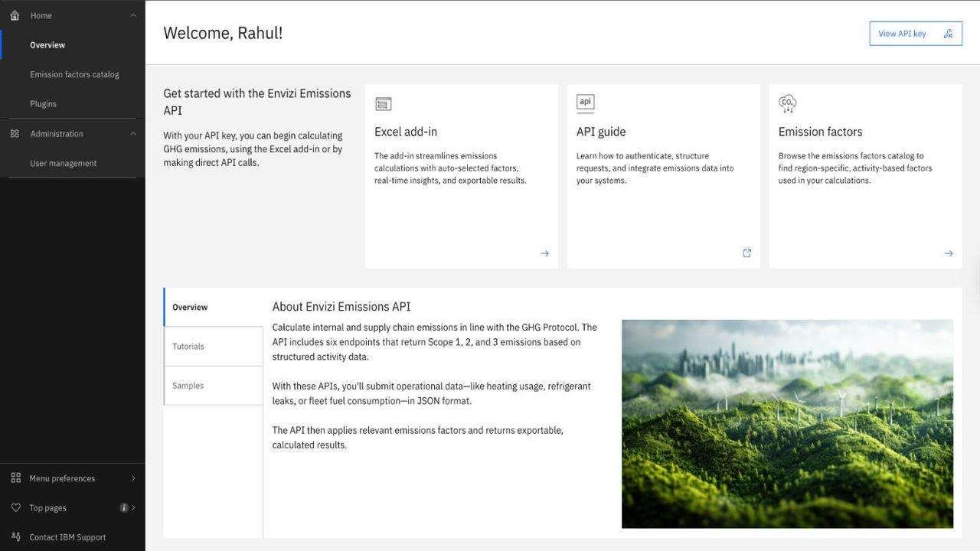Image resolution: width=980 pixels, height=551 pixels.
Task: Collapse the Administration section chevron
Action: pyautogui.click(x=133, y=134)
